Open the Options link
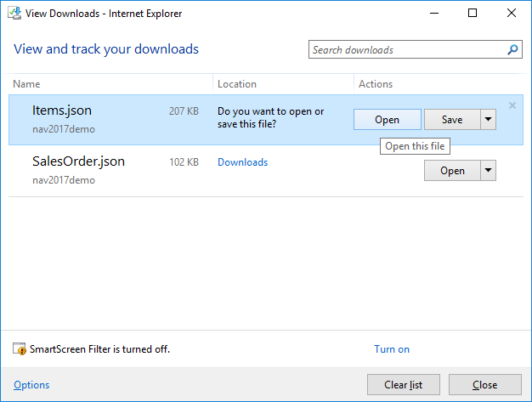Screen dimensions: 532x402 pyautogui.click(x=31, y=385)
